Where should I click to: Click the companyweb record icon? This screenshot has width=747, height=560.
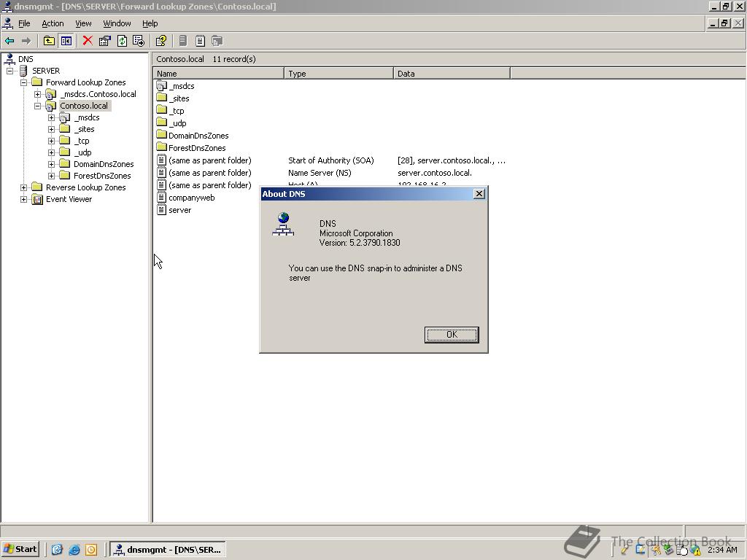[161, 198]
